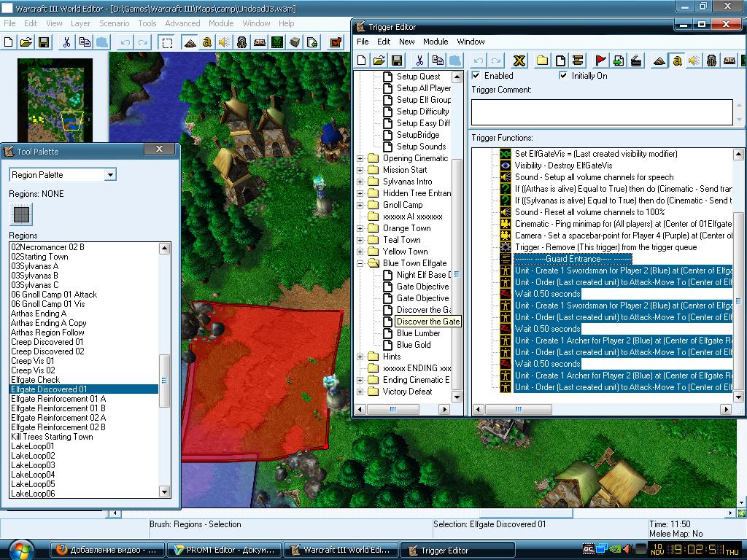The height and width of the screenshot is (560, 747).
Task: Click the New Action clapperboard icon
Action: pos(636,61)
